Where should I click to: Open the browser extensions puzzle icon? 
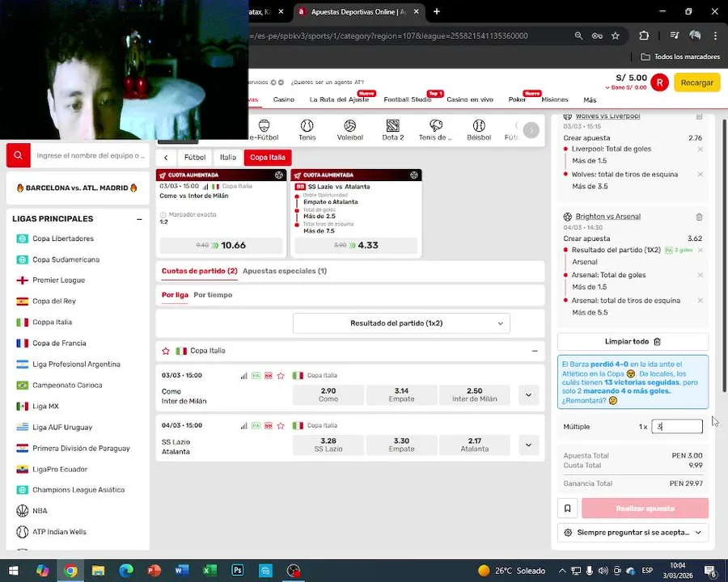pyautogui.click(x=644, y=36)
